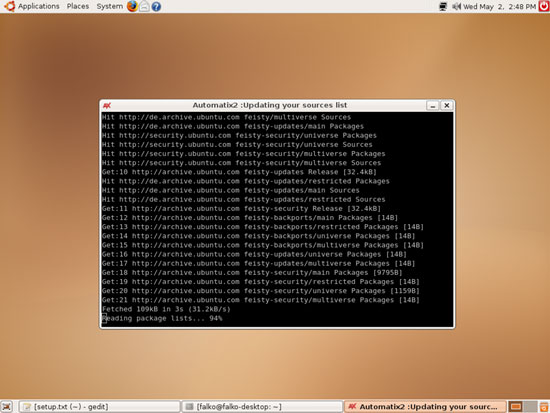Launch the Firefox web browser icon
Screen dimensions: 550x413
tap(132, 6)
